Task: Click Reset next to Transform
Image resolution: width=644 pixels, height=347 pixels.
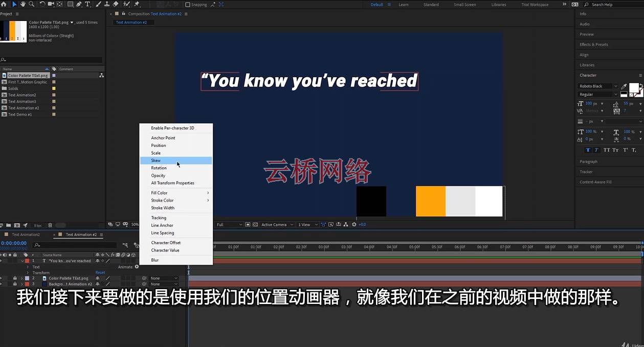Action: click(100, 273)
